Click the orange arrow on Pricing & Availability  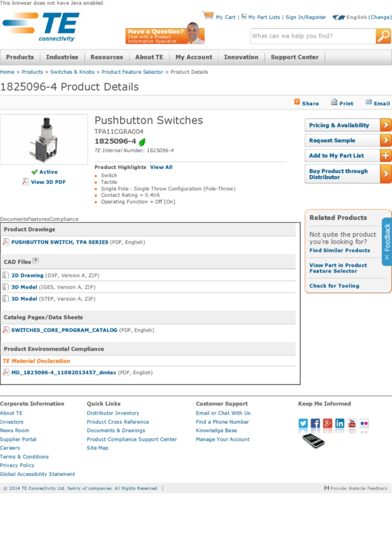point(385,125)
